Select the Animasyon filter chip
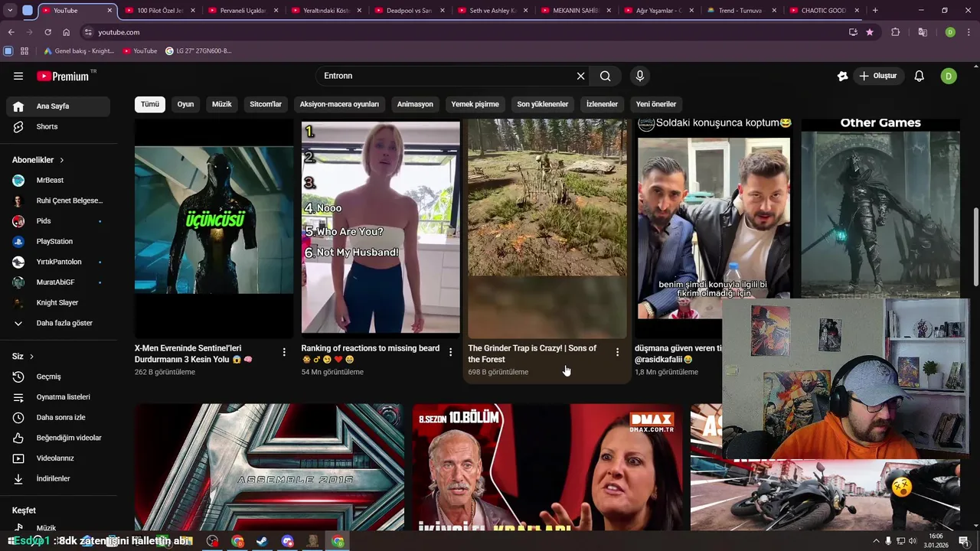This screenshot has width=980, height=551. pyautogui.click(x=415, y=104)
